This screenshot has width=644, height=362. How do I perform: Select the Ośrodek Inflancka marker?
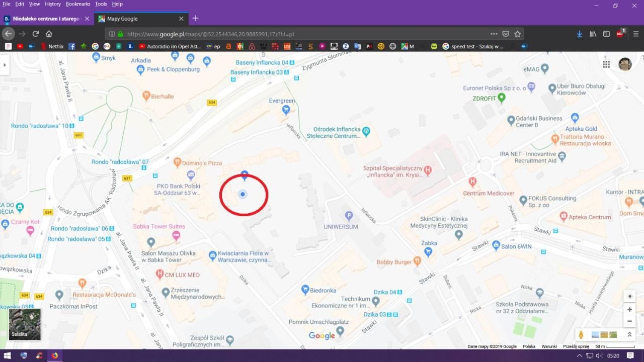tap(366, 132)
